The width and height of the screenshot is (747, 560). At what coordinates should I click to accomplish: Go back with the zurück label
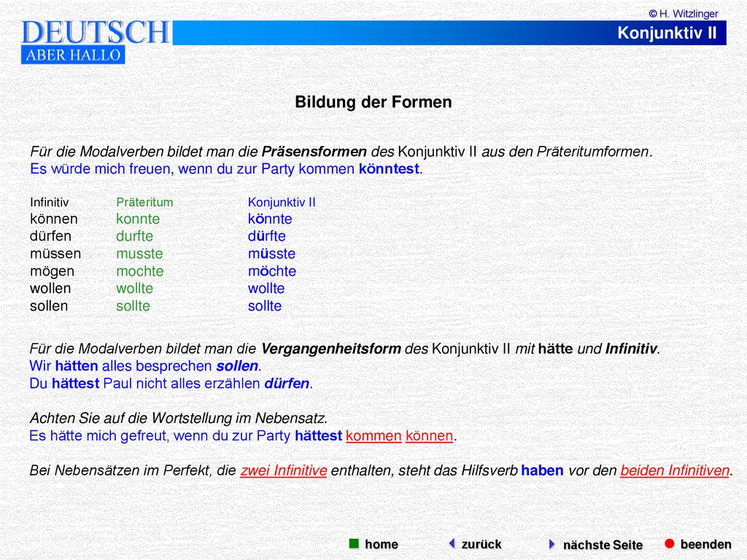pyautogui.click(x=481, y=544)
